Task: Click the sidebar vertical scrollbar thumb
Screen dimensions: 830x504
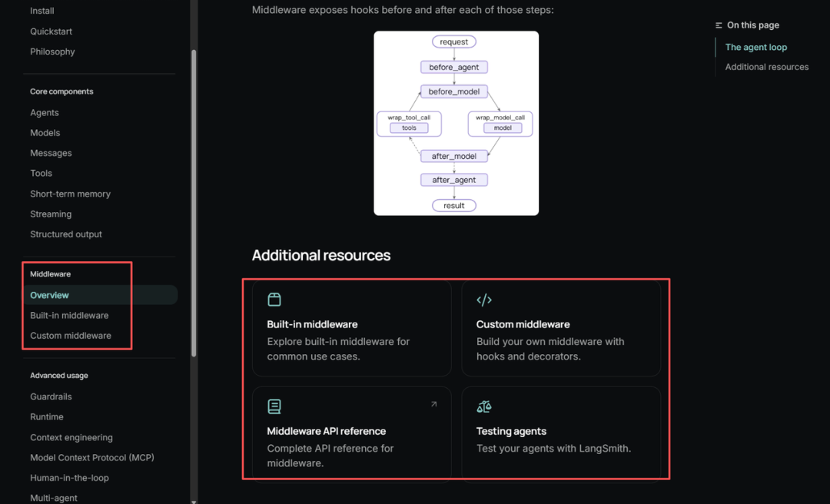Action: [x=194, y=204]
